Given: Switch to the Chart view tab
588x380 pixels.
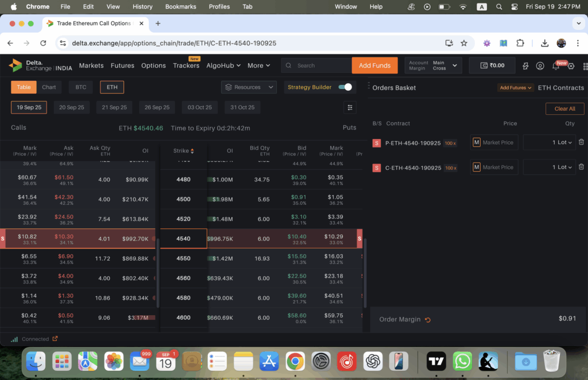Looking at the screenshot, I should (x=49, y=87).
